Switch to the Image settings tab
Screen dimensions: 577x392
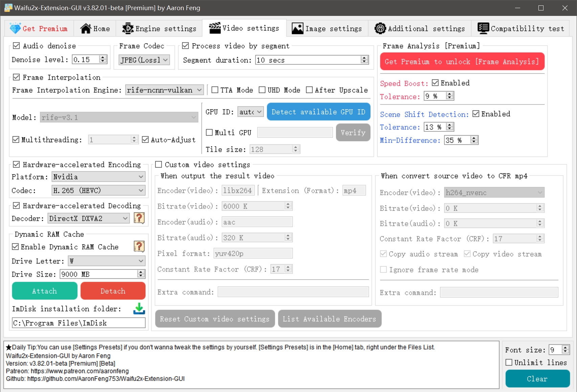tap(327, 28)
